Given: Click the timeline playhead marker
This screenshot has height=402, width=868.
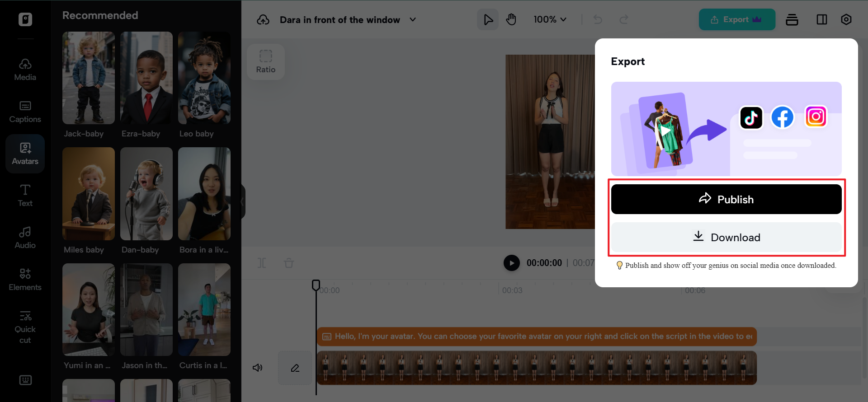Looking at the screenshot, I should (316, 285).
